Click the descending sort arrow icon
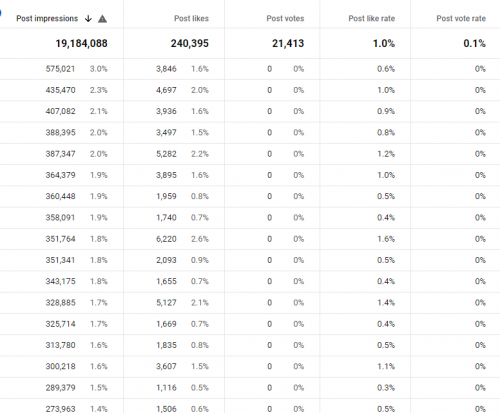Viewport: 500px width, 413px height. (x=88, y=19)
